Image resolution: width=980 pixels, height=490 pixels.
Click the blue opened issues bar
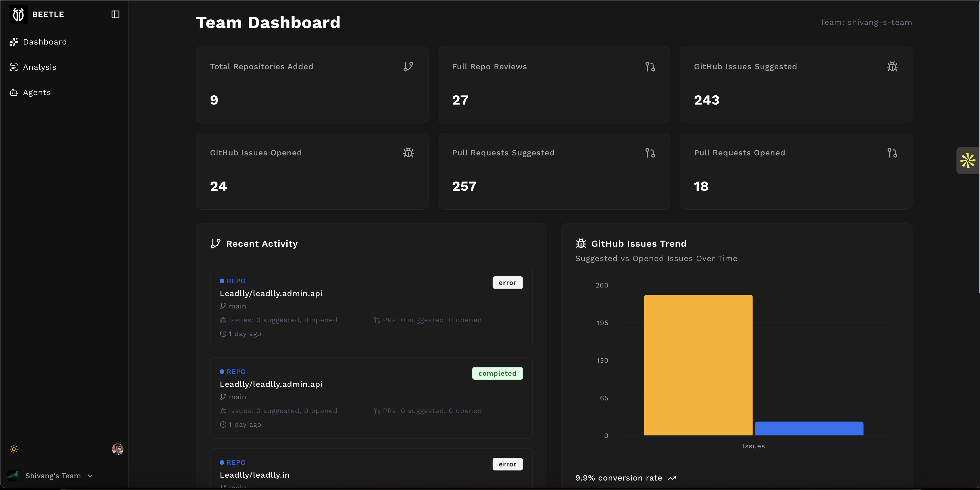(x=809, y=428)
